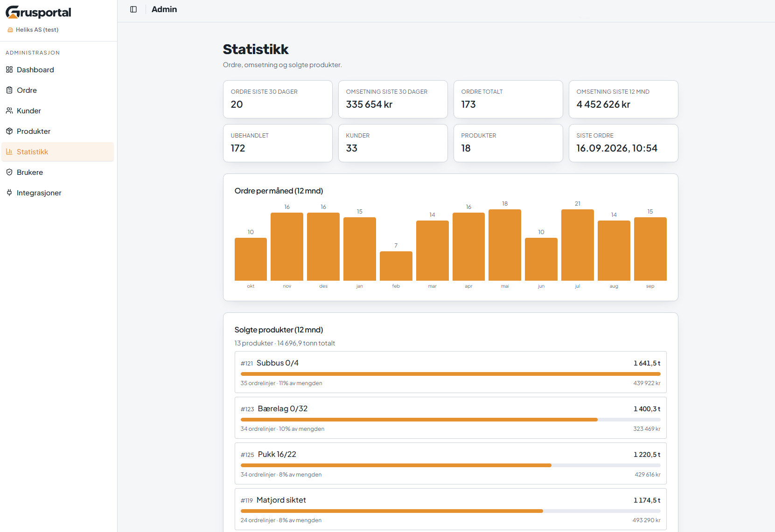The height and width of the screenshot is (532, 775).
Task: Click the Matjord siktet progress bar
Action: tap(451, 511)
